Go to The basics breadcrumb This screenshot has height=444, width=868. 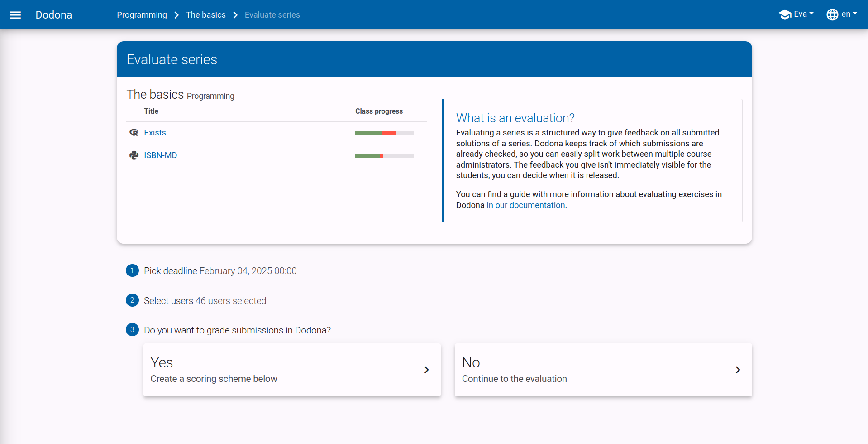[x=205, y=15]
